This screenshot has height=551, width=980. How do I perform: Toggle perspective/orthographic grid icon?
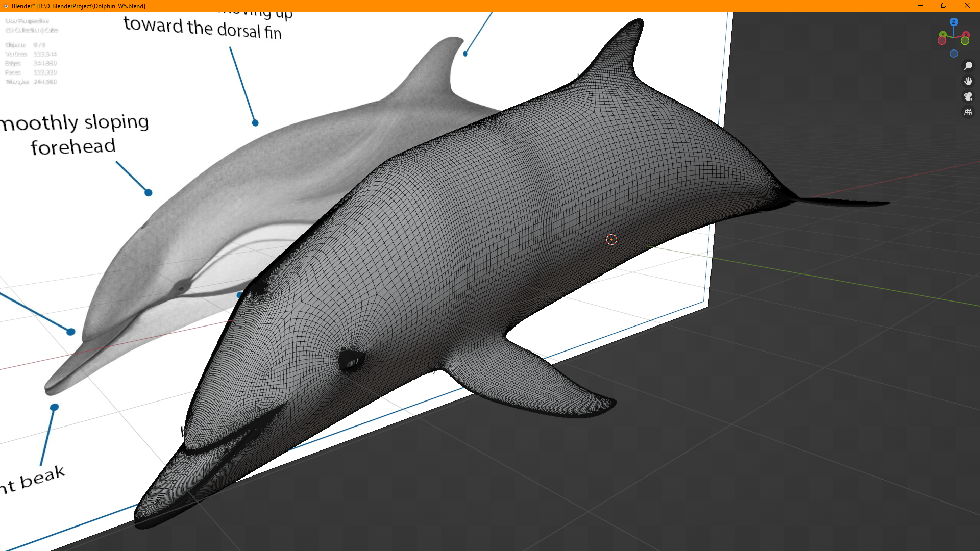tap(968, 112)
